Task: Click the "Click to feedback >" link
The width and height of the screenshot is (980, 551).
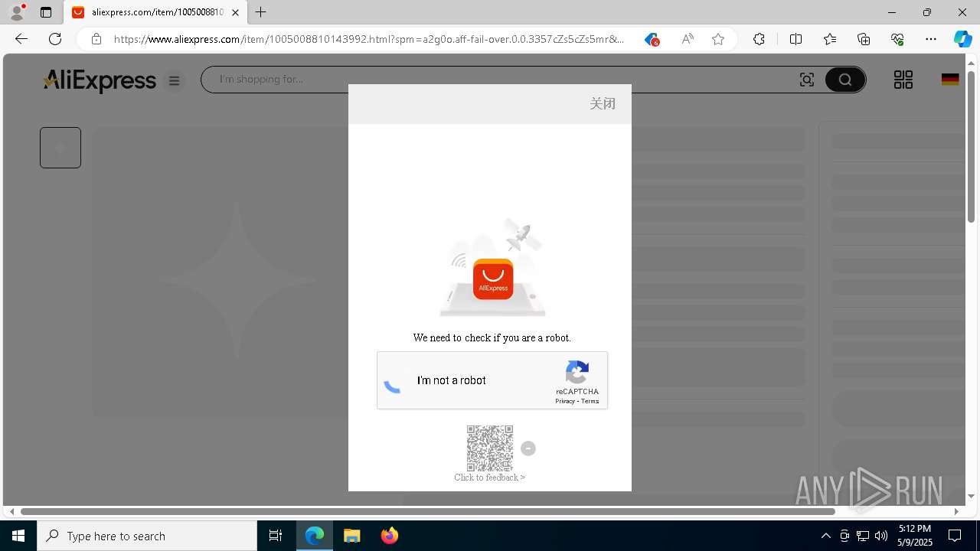Action: (x=489, y=478)
